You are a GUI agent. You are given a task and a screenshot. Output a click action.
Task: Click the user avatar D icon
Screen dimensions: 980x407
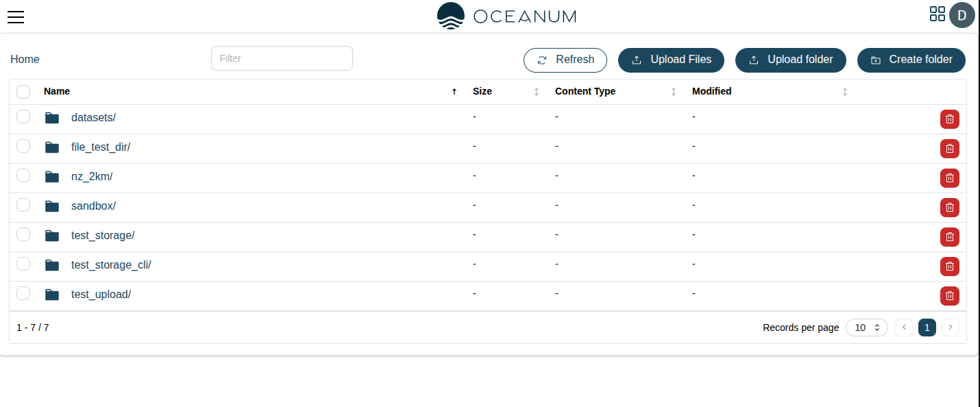coord(962,15)
